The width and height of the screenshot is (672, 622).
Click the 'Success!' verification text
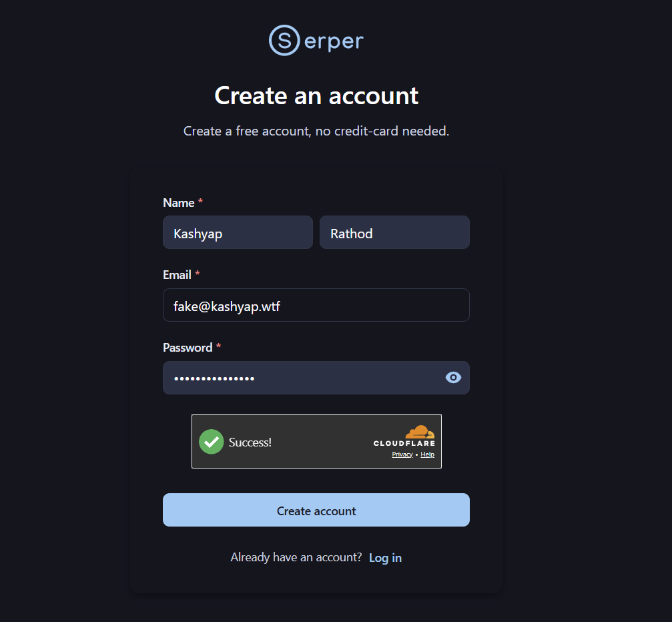250,442
